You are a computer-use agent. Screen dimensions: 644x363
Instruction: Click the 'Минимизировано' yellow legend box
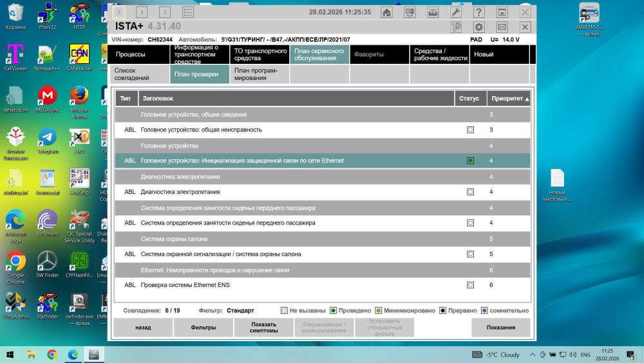pyautogui.click(x=378, y=310)
